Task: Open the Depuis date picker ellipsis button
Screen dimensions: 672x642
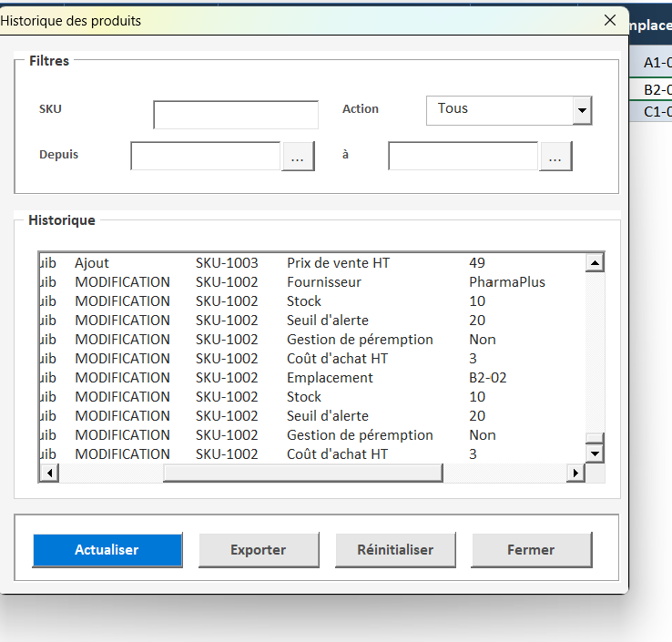Action: 298,157
